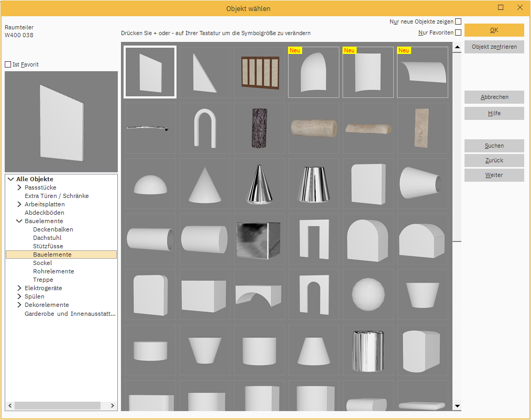Expand the Elektrogeräte category
The height and width of the screenshot is (420, 531).
19,288
